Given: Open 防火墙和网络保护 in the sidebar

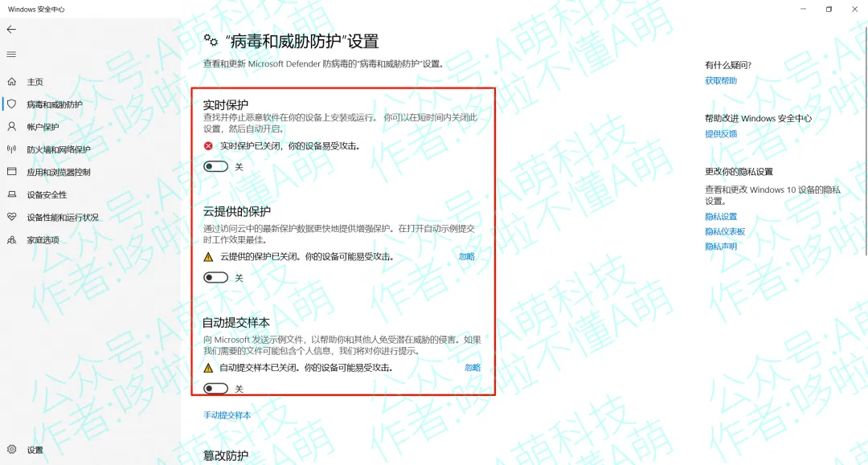Looking at the screenshot, I should click(59, 150).
